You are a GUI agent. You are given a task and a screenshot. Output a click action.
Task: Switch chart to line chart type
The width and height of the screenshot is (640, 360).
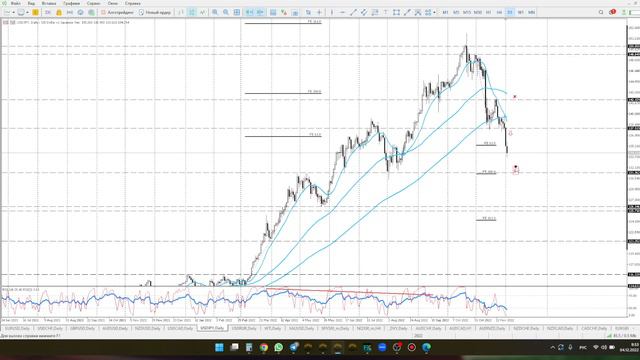tap(202, 12)
